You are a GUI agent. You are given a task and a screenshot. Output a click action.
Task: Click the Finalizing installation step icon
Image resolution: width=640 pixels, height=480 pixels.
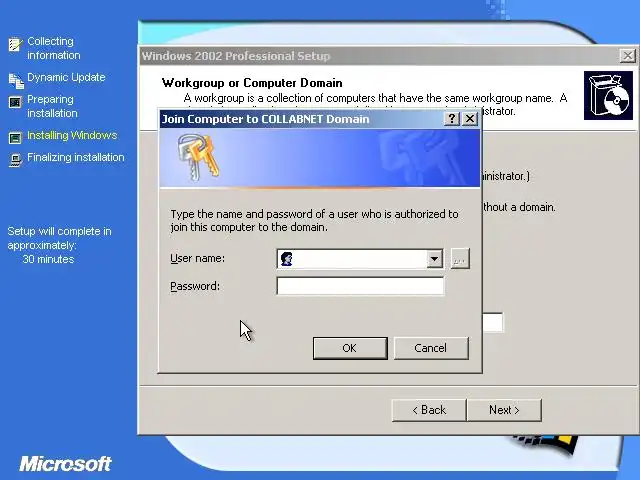(x=15, y=160)
